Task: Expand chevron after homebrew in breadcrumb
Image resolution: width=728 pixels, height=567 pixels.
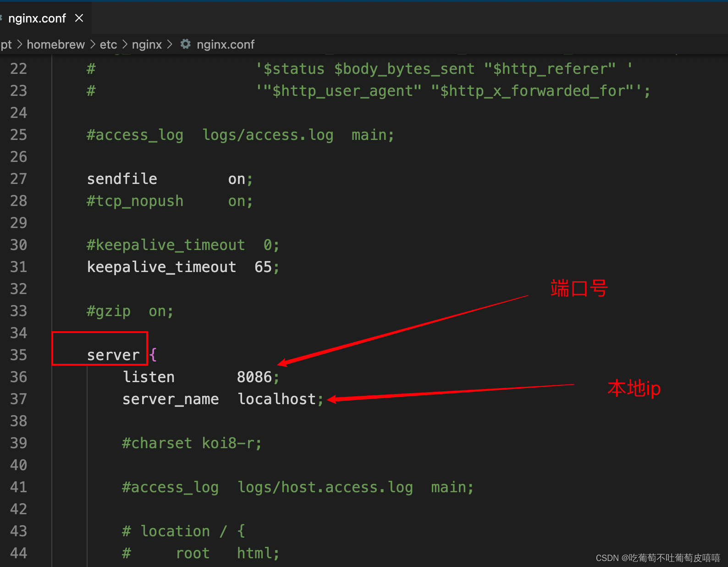Action: click(x=93, y=44)
